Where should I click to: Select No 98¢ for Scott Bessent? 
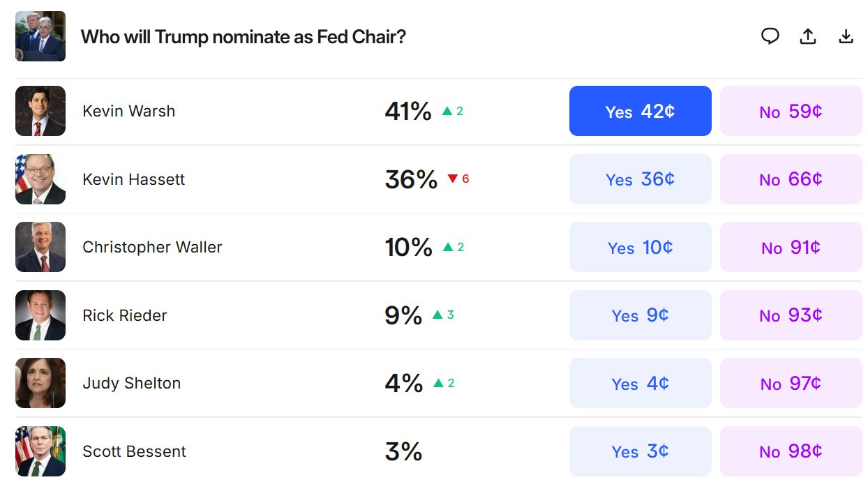791,451
